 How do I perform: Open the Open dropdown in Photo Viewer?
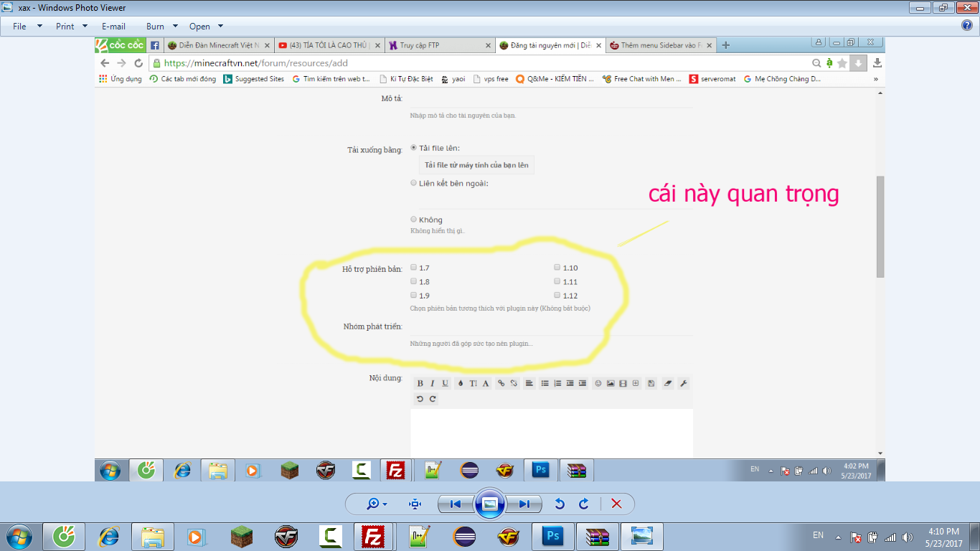coord(207,27)
